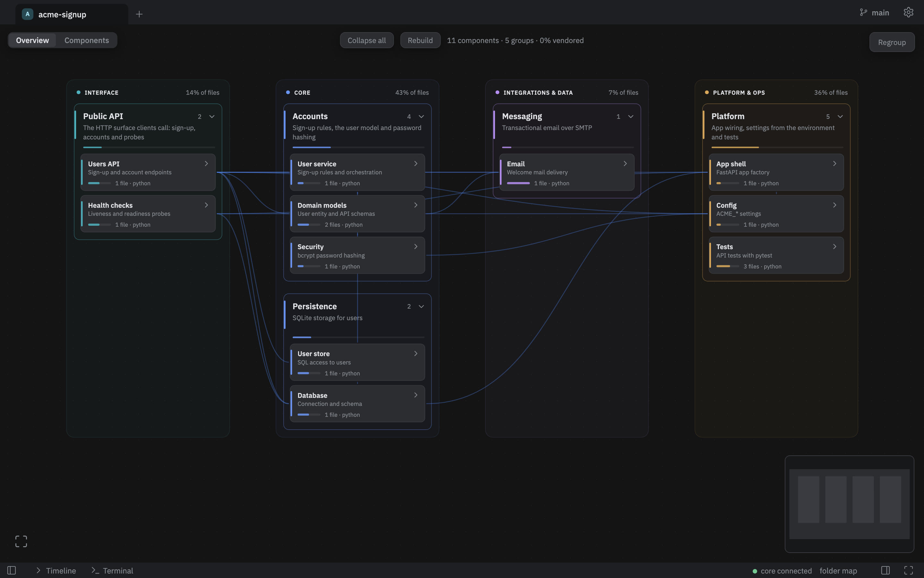Open Database component arrow
This screenshot has height=578, width=924.
(x=416, y=395)
